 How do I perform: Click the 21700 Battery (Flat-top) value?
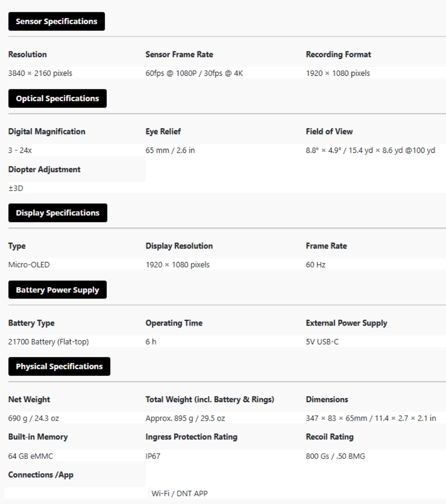pos(49,342)
